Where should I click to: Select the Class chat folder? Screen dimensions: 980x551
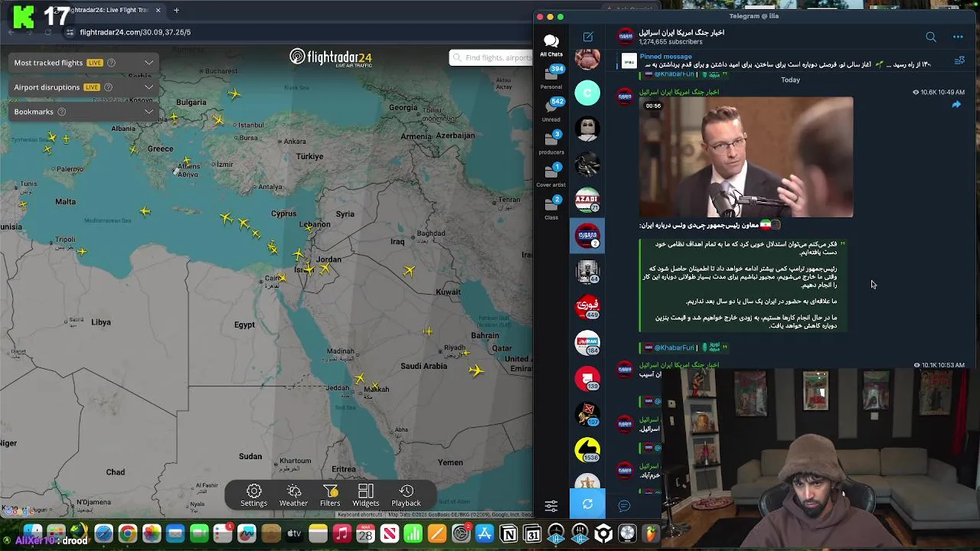(551, 208)
